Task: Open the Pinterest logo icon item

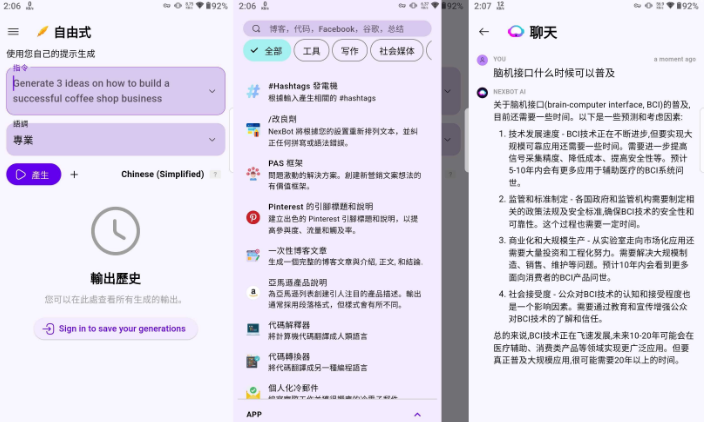Action: [253, 217]
